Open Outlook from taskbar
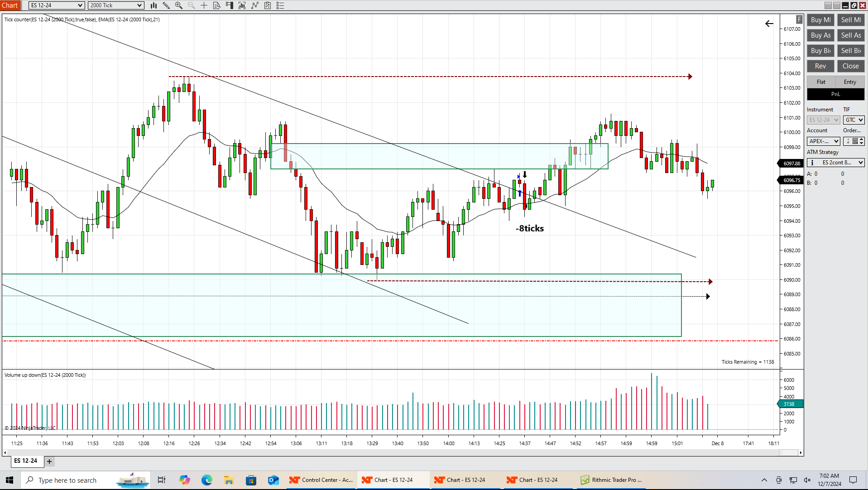Screen dimensions: 868x490 click(273, 480)
